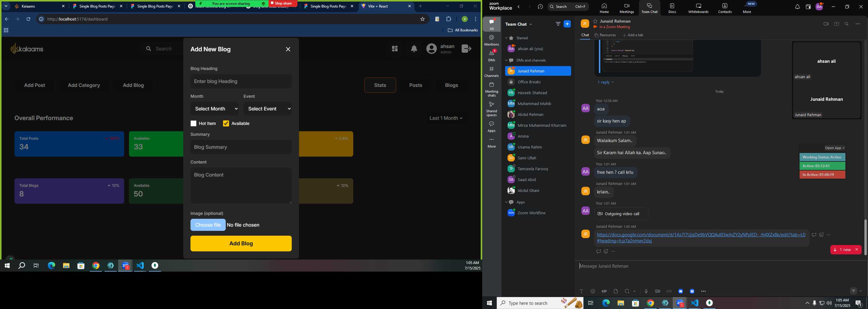Image resolution: width=868 pixels, height=309 pixels.
Task: Open Haseeb Shahzad chat
Action: pyautogui.click(x=538, y=93)
